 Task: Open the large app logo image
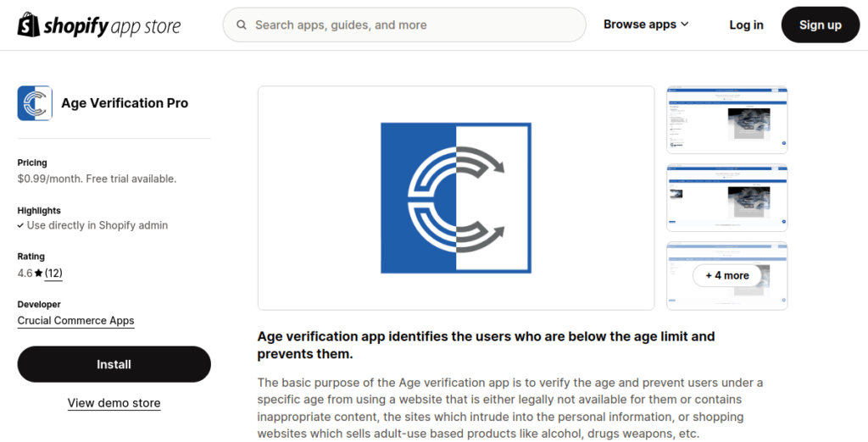pos(456,198)
